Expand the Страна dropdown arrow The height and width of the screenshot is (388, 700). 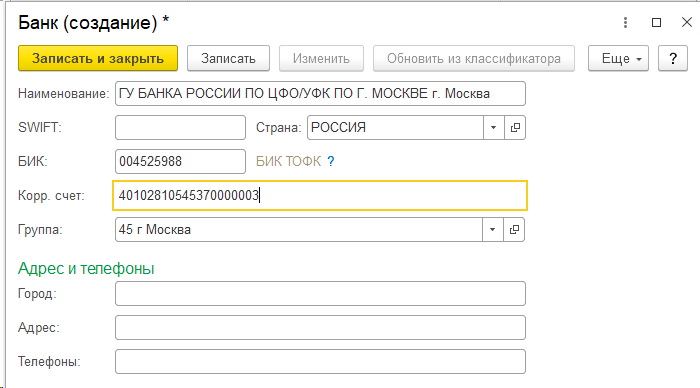click(x=494, y=128)
